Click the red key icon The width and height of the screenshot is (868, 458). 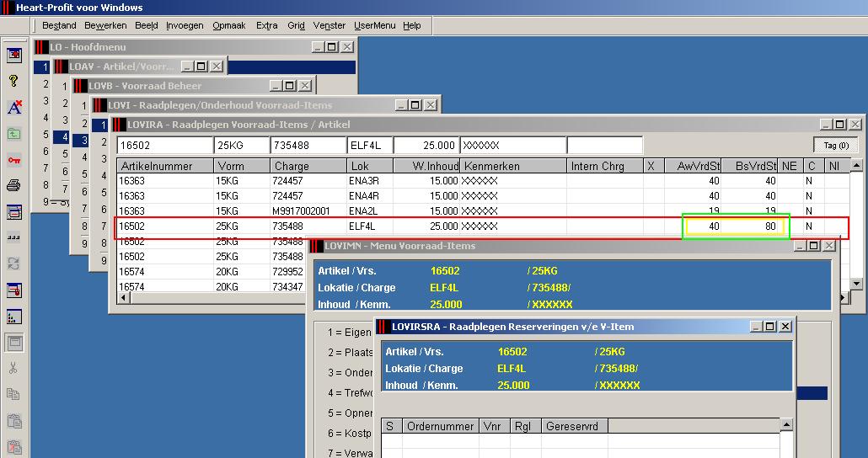coord(14,160)
